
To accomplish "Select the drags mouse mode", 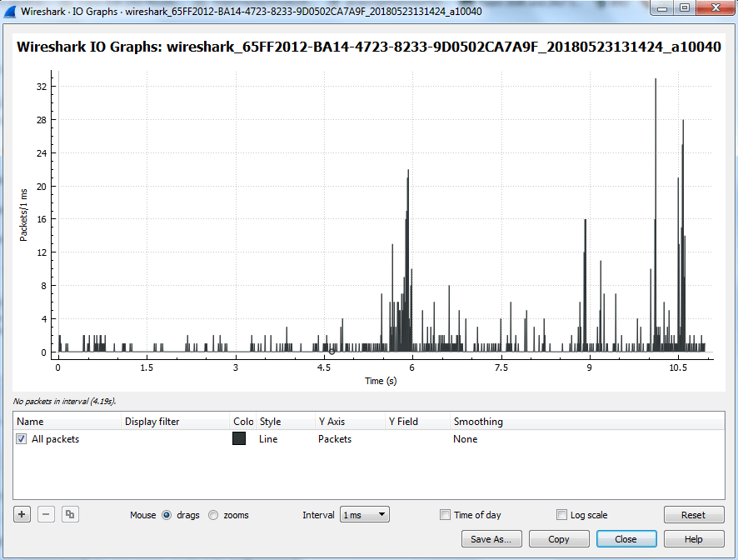I will coord(167,515).
